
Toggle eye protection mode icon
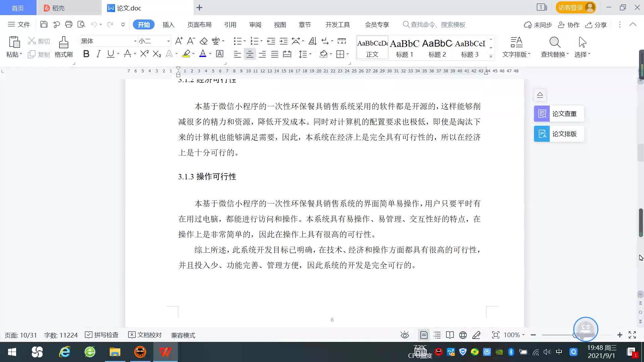click(x=405, y=335)
